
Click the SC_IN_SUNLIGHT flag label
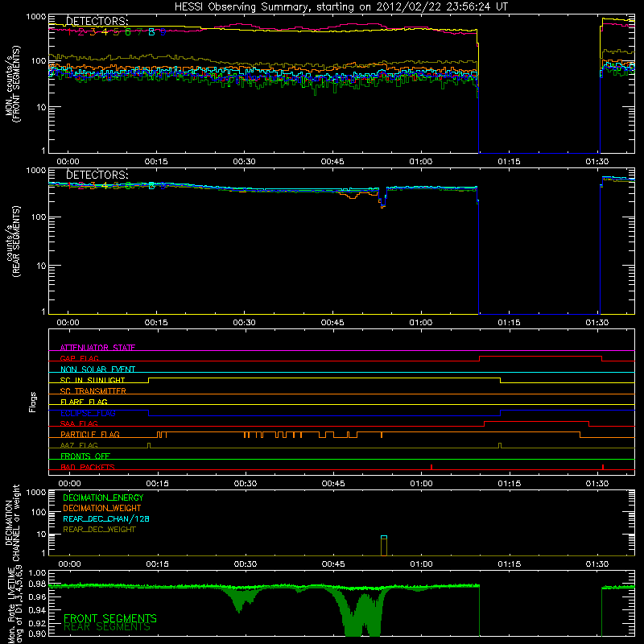(92, 380)
